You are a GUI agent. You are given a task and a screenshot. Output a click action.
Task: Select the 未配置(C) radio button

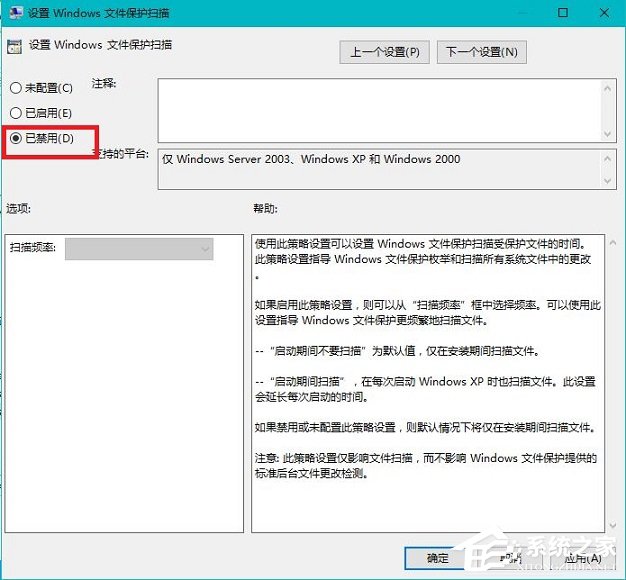[16, 88]
